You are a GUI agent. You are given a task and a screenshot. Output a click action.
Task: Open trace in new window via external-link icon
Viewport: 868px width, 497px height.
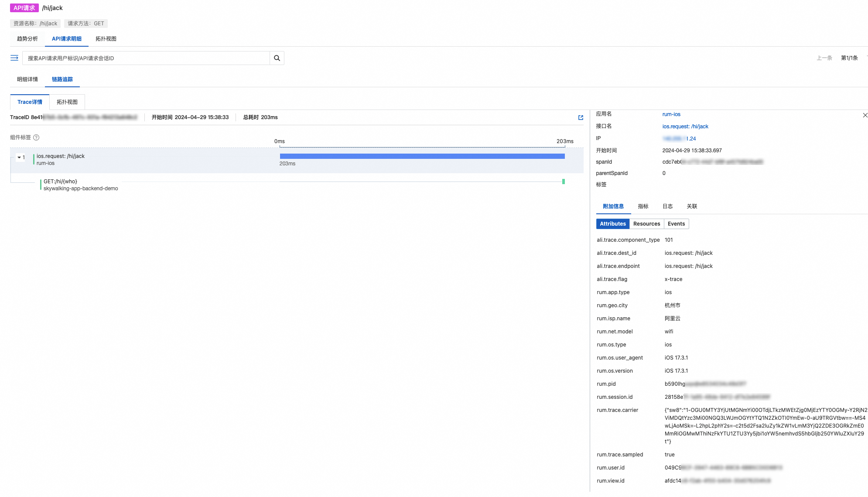point(580,117)
